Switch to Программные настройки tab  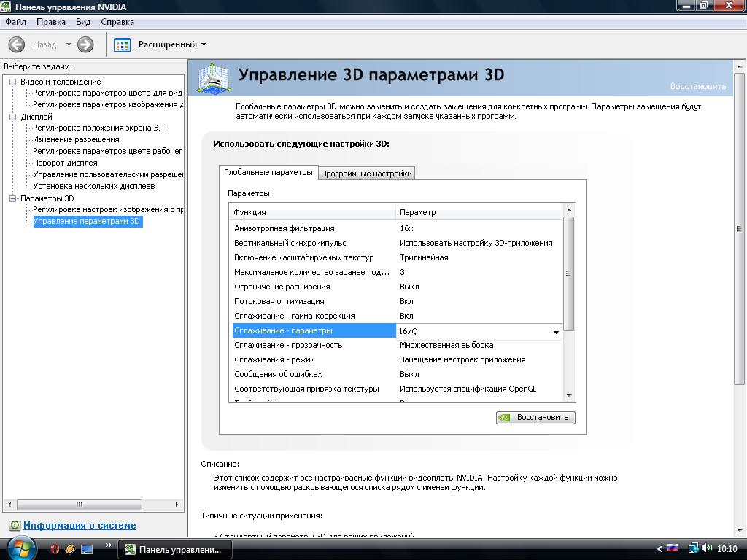(x=366, y=174)
